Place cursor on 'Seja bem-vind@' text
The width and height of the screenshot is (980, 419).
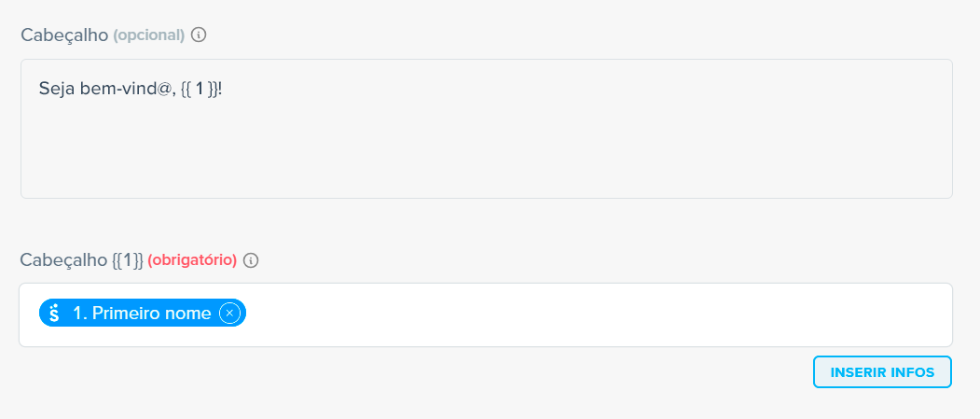(105, 89)
